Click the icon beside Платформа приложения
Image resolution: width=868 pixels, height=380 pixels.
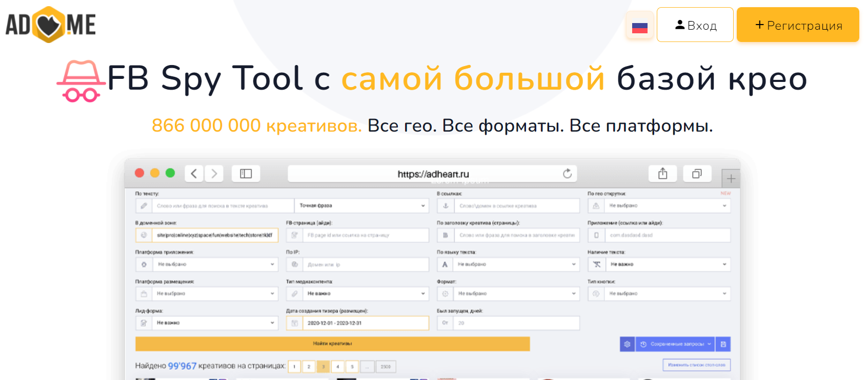(x=144, y=264)
